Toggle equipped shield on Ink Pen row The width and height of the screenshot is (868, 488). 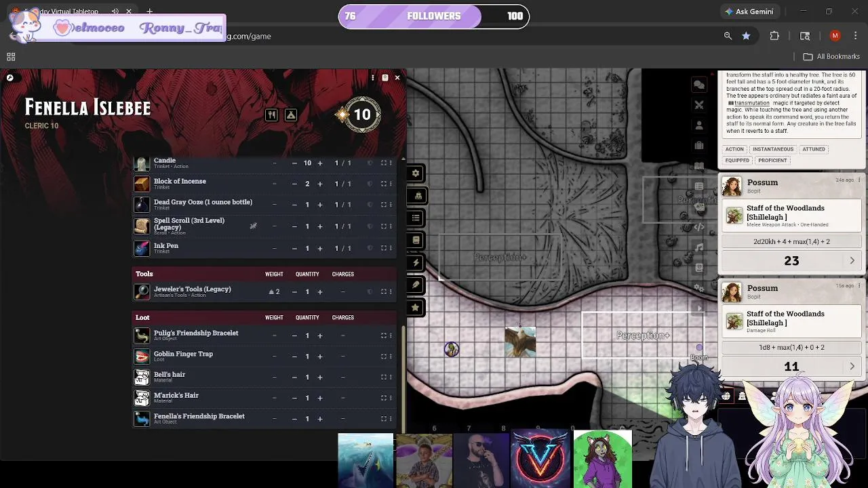pyautogui.click(x=370, y=248)
